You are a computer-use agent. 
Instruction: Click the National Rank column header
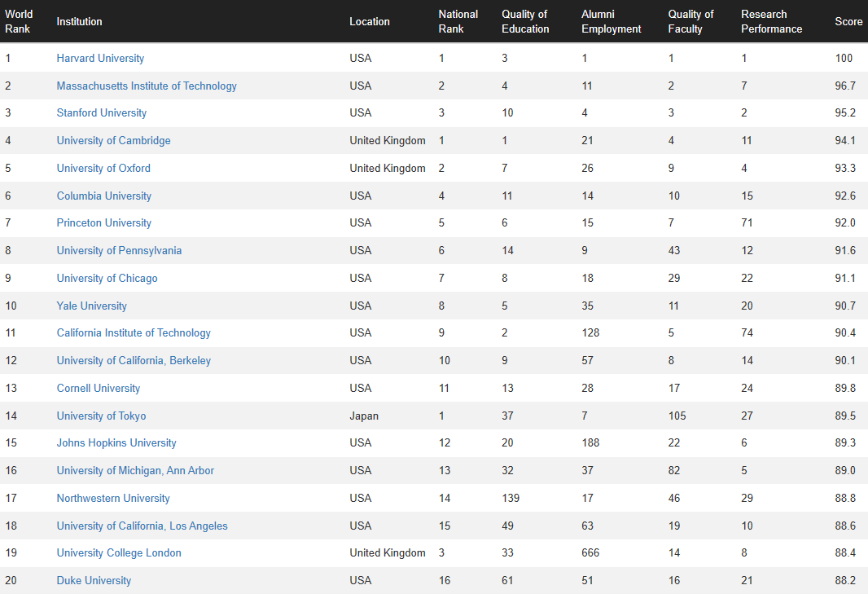tap(458, 22)
